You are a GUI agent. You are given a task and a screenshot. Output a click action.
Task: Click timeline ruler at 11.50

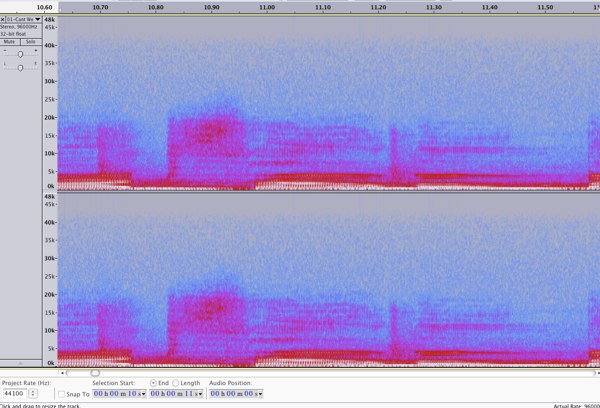[x=545, y=7]
